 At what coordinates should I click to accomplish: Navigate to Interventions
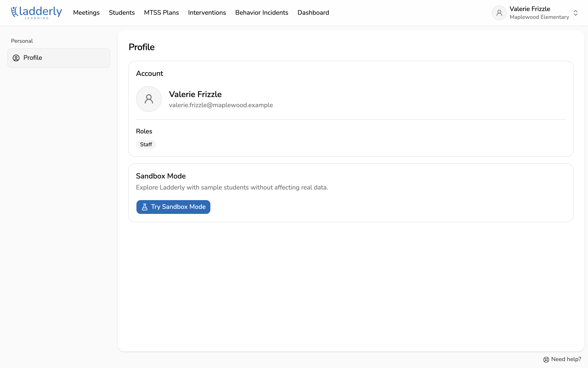(x=207, y=13)
